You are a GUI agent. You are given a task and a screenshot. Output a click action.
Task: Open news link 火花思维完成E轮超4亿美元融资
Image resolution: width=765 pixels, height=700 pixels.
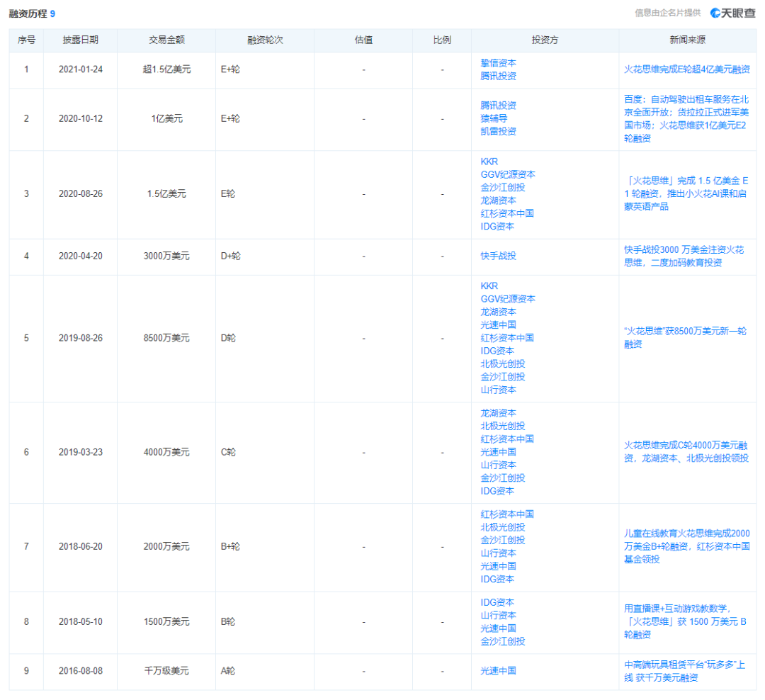coord(686,69)
